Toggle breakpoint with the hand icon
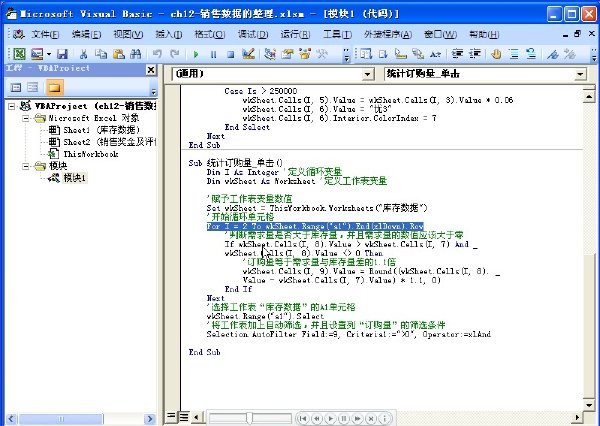Image resolution: width=600 pixels, height=426 pixels. coord(496,54)
